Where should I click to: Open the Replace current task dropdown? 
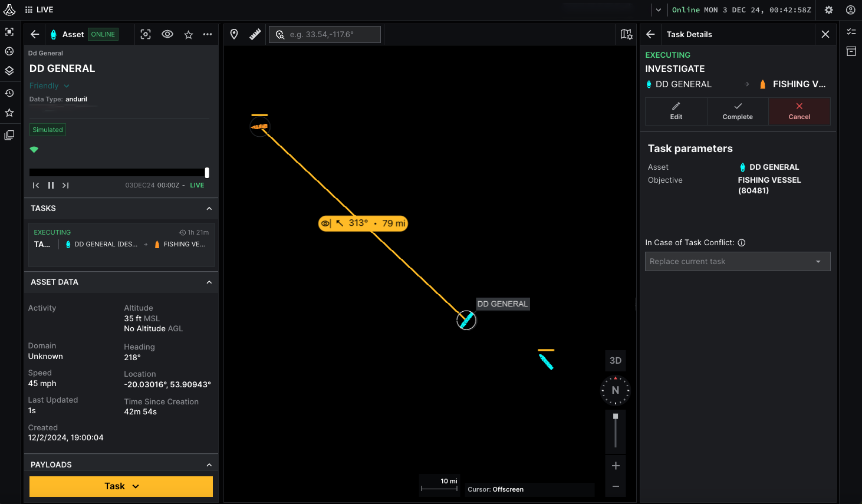[x=737, y=262]
